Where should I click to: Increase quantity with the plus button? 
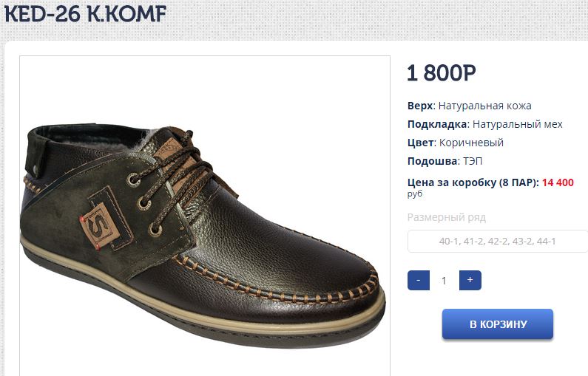[470, 281]
